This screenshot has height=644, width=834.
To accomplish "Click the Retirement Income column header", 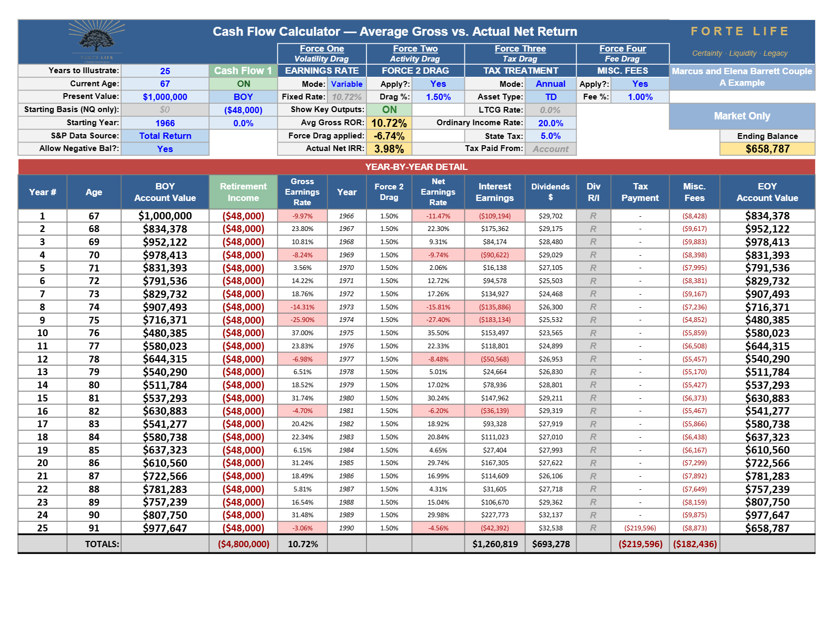I will point(243,192).
